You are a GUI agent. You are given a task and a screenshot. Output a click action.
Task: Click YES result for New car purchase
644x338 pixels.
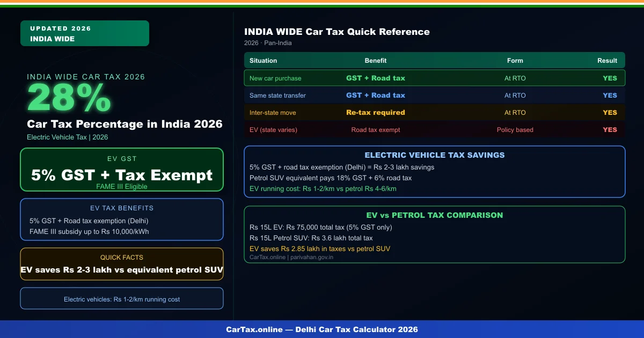(610, 78)
